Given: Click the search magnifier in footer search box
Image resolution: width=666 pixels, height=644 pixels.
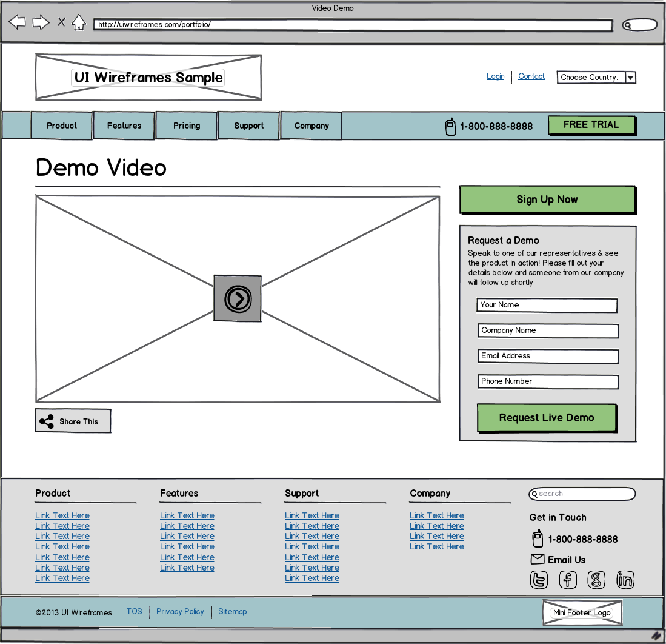Looking at the screenshot, I should click(534, 494).
